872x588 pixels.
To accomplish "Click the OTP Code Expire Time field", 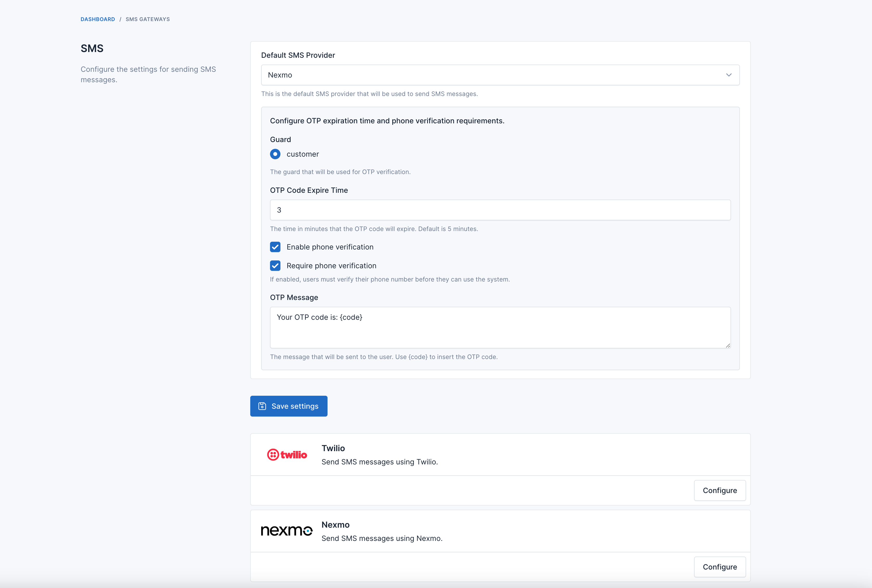I will click(x=500, y=210).
